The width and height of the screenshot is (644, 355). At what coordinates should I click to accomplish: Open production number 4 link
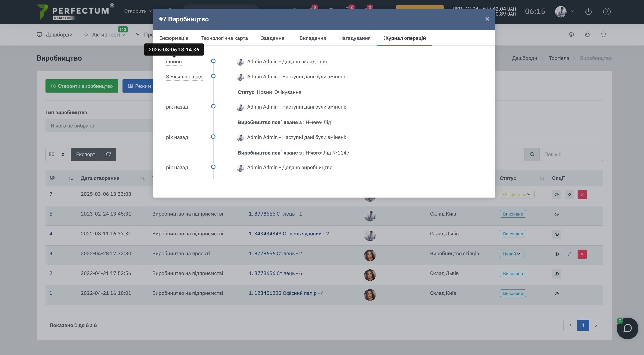(x=51, y=234)
